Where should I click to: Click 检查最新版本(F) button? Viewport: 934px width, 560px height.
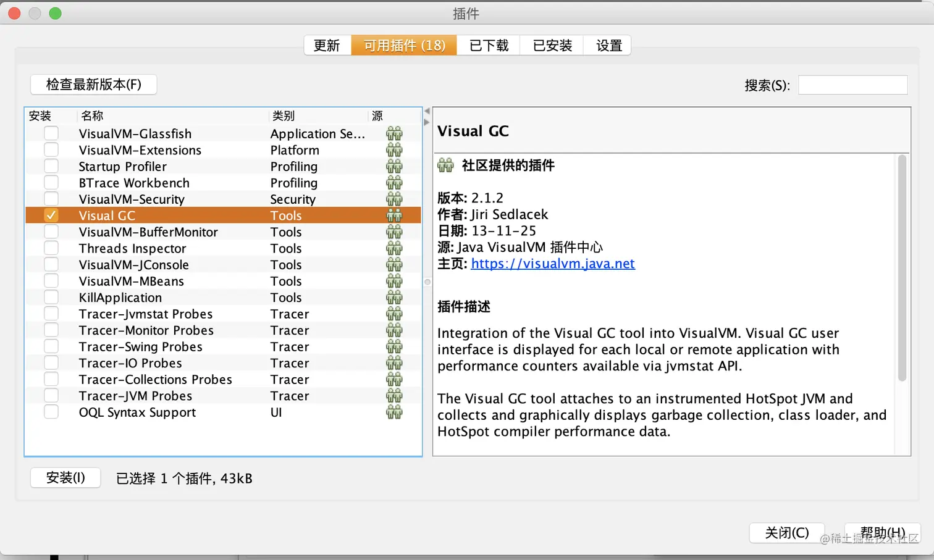click(x=94, y=84)
